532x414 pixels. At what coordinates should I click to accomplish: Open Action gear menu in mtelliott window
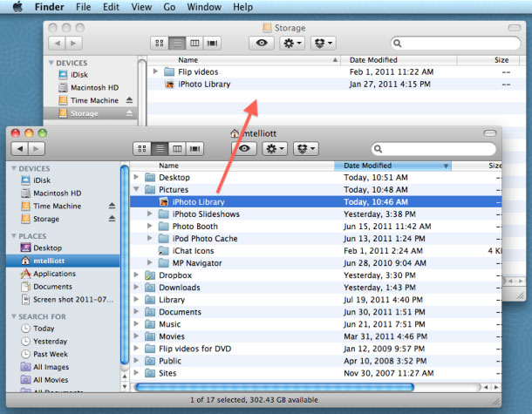(275, 148)
